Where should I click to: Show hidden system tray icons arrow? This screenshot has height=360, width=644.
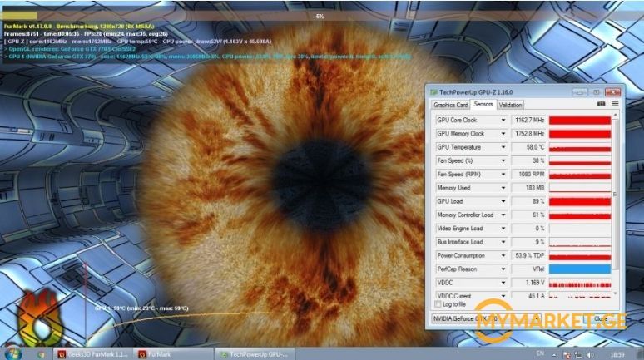pyautogui.click(x=554, y=354)
